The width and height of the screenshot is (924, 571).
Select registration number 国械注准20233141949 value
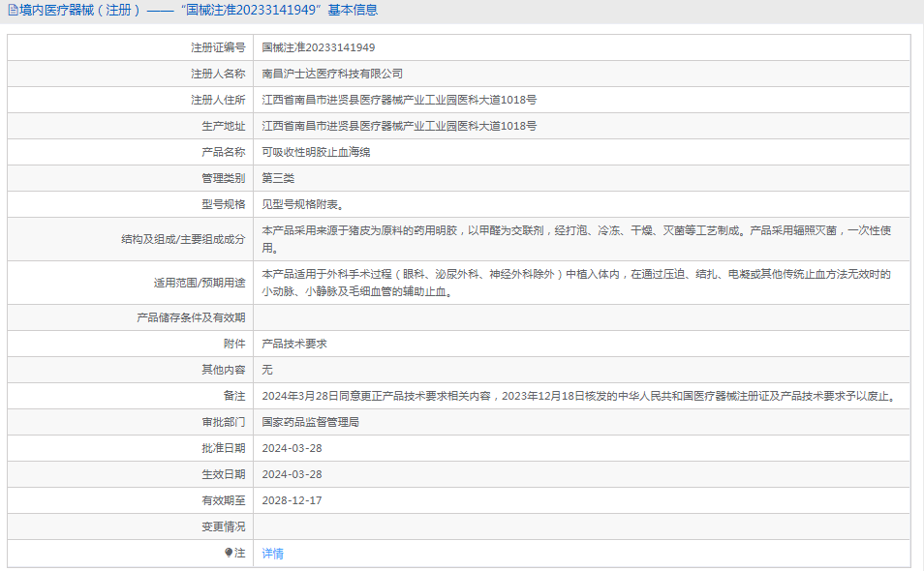[319, 47]
